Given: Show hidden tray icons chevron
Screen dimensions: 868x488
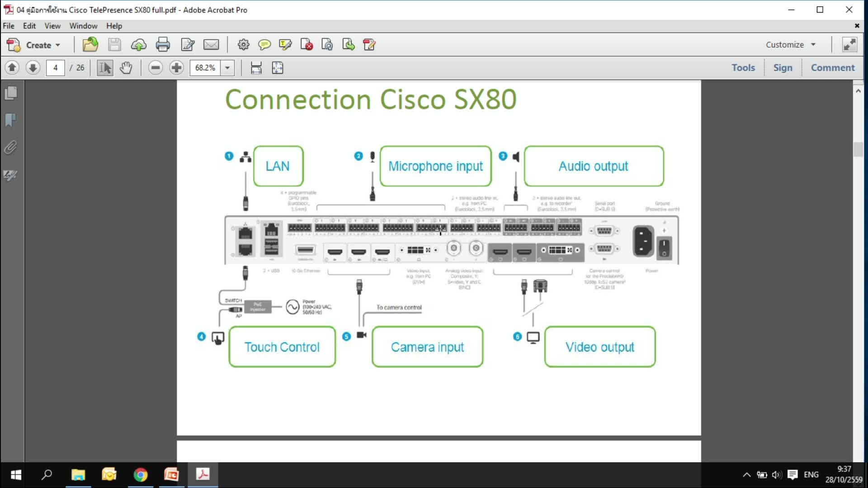Looking at the screenshot, I should click(x=747, y=475).
